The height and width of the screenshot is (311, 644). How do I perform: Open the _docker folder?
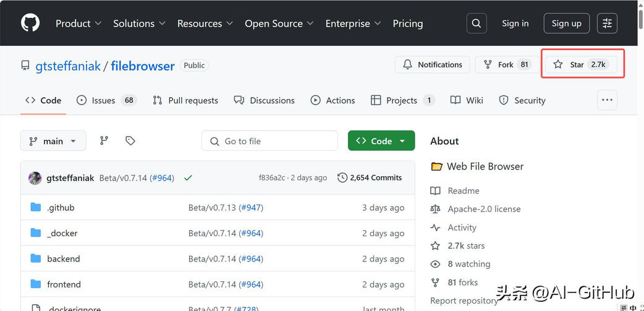[x=62, y=233]
